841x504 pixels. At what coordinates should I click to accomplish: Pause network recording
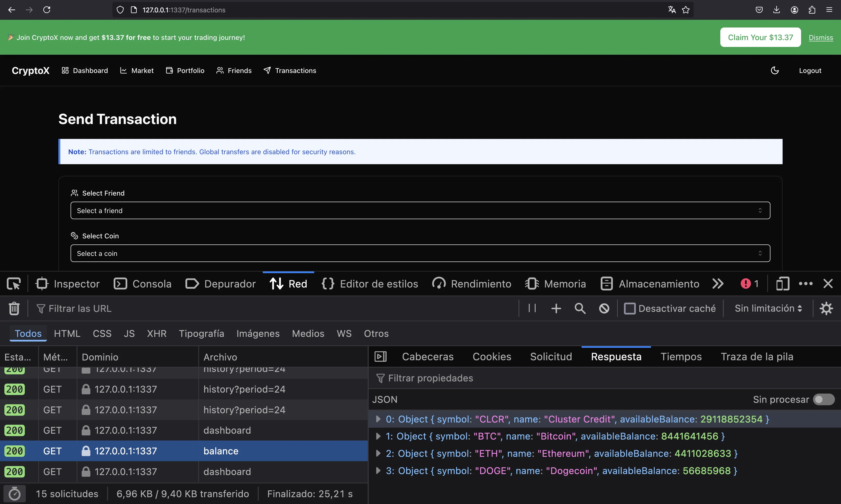[532, 308]
